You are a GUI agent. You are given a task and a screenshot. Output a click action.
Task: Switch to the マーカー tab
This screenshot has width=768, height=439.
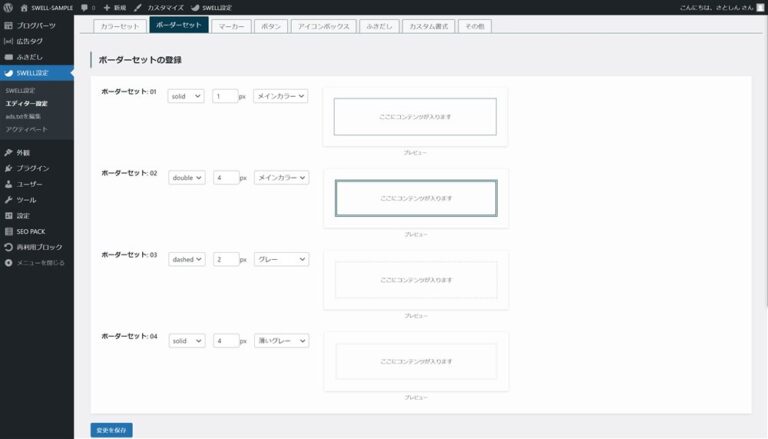pos(230,25)
